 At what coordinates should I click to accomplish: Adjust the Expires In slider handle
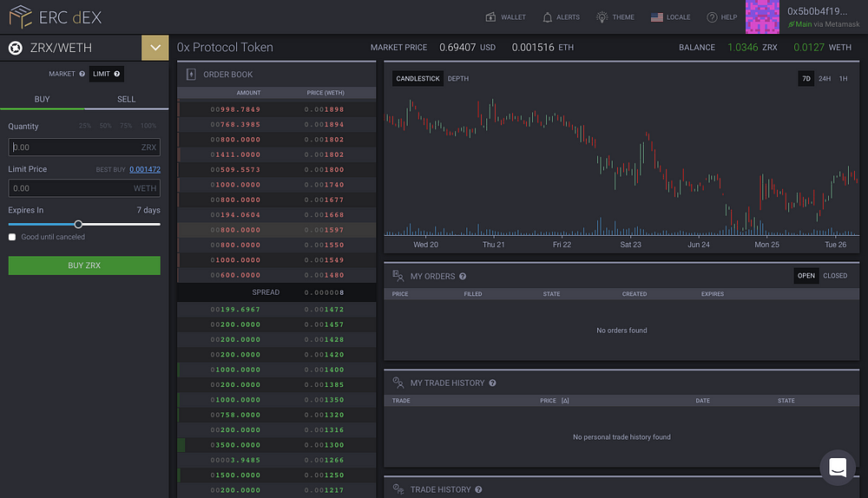pos(79,224)
